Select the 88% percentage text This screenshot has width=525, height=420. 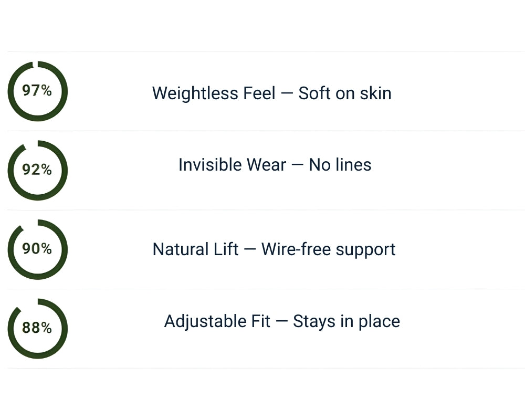click(37, 328)
